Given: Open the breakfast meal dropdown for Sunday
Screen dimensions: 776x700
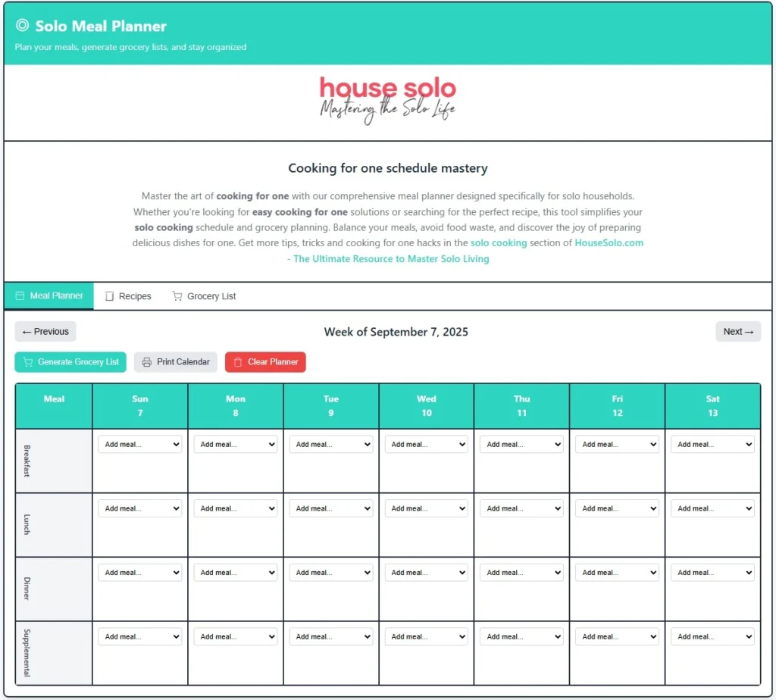Looking at the screenshot, I should (139, 444).
